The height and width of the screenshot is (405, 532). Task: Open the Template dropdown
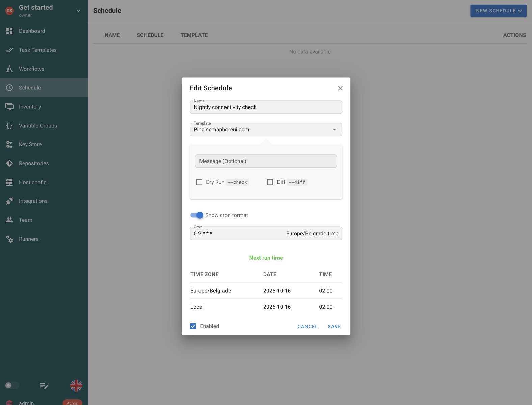[266, 129]
